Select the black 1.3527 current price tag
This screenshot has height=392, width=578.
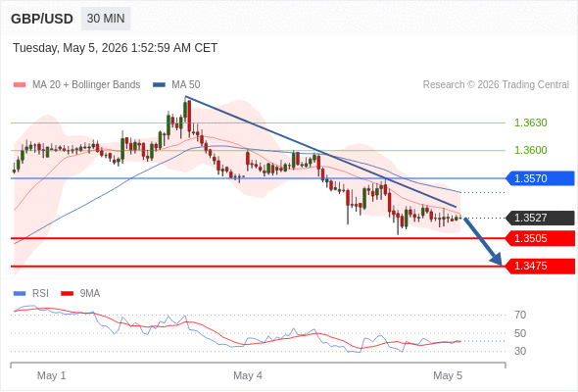(x=540, y=218)
